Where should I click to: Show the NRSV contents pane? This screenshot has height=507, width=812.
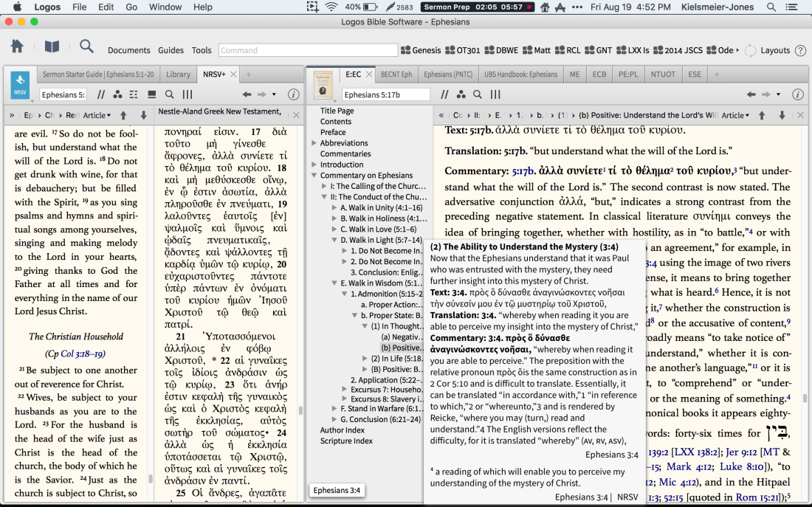(12, 115)
